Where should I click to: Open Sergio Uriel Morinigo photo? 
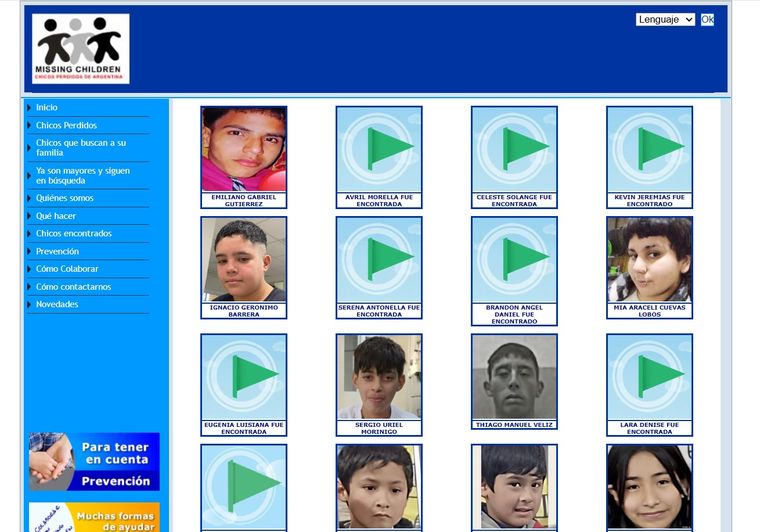pos(379,376)
